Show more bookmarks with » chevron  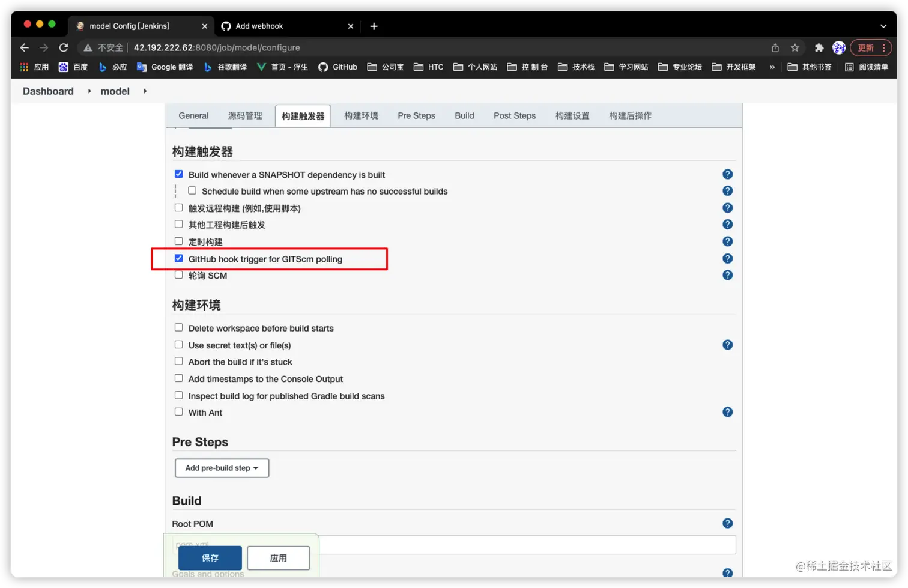772,67
